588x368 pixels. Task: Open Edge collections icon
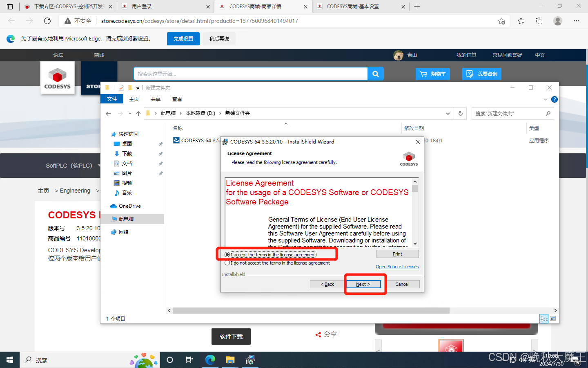click(x=539, y=21)
